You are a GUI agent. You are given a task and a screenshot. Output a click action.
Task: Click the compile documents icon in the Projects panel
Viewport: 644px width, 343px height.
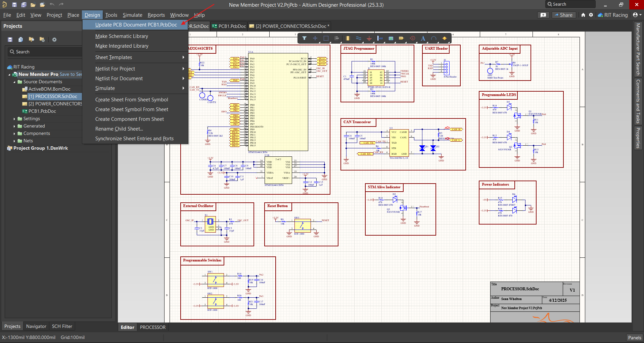pyautogui.click(x=20, y=40)
